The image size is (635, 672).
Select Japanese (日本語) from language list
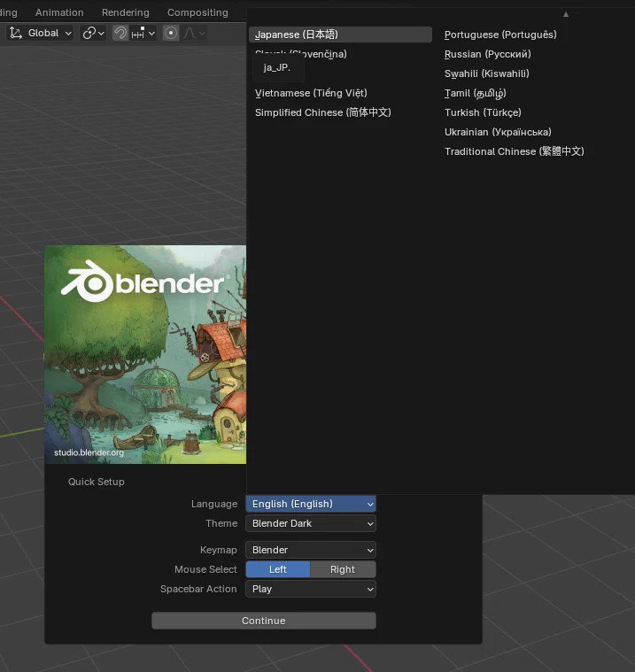click(340, 35)
